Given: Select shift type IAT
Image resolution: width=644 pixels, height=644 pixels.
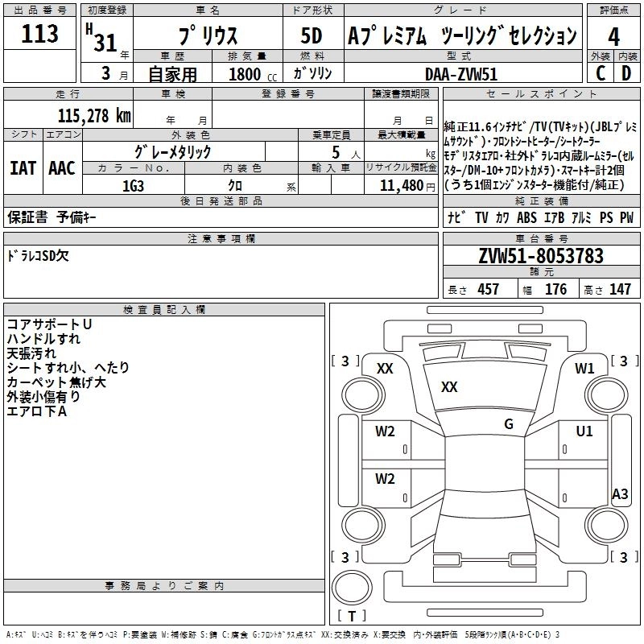Looking at the screenshot, I should point(23,168).
